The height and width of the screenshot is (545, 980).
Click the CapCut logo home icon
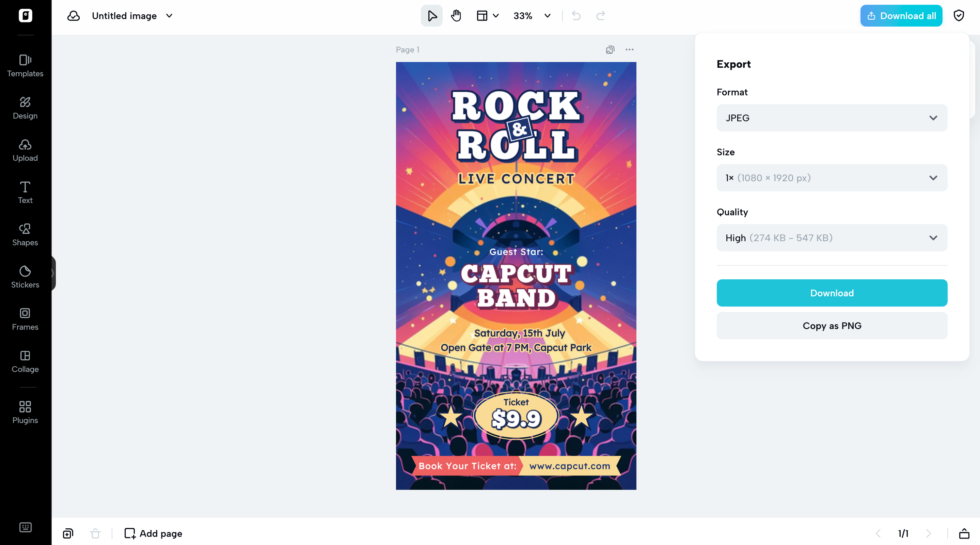[26, 16]
